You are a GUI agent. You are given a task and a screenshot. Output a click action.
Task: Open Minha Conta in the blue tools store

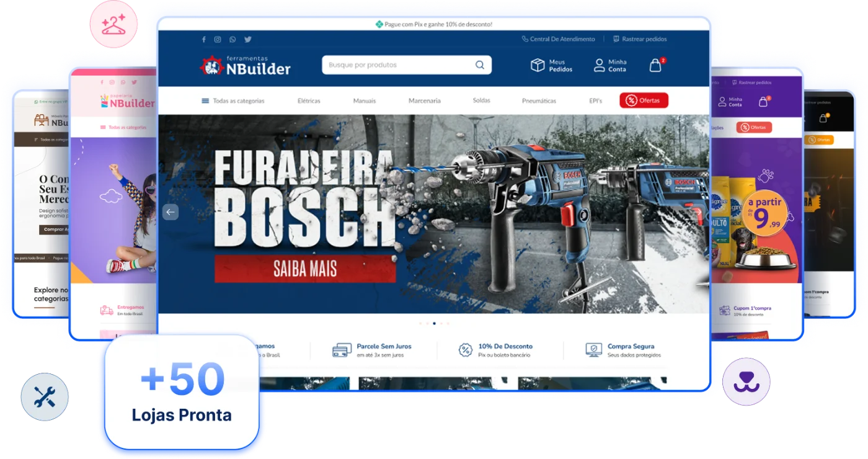tap(611, 65)
